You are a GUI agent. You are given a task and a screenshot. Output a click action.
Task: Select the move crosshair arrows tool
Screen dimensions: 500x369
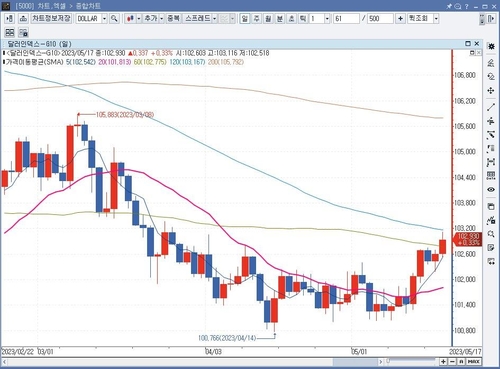coord(491,90)
